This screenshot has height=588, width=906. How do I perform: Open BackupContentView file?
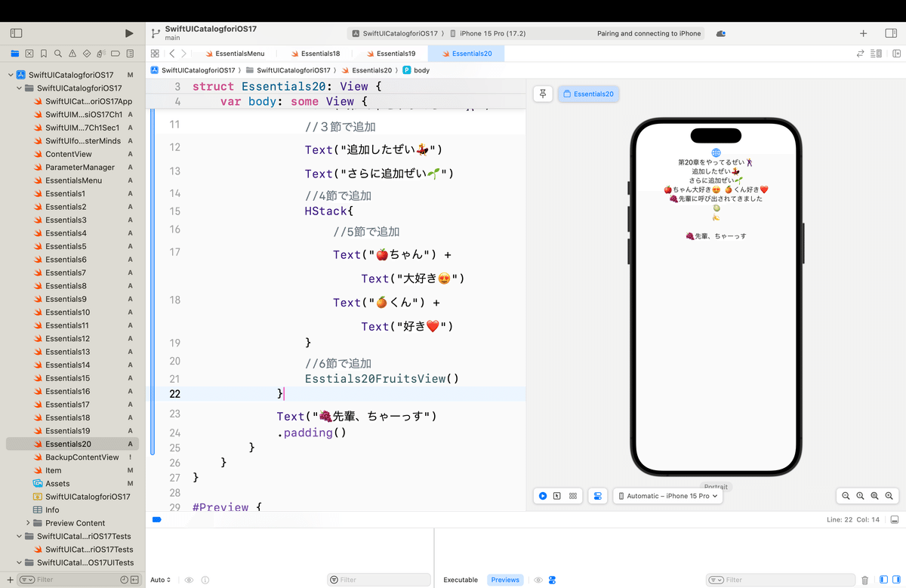[82, 457]
